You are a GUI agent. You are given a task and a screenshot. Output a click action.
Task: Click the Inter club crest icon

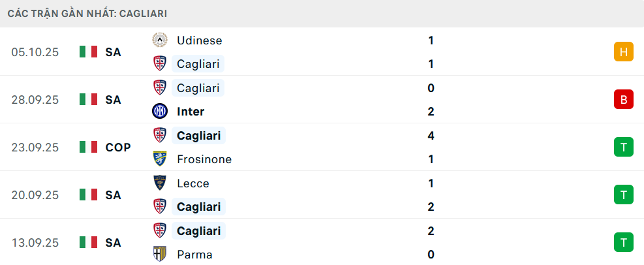(159, 112)
